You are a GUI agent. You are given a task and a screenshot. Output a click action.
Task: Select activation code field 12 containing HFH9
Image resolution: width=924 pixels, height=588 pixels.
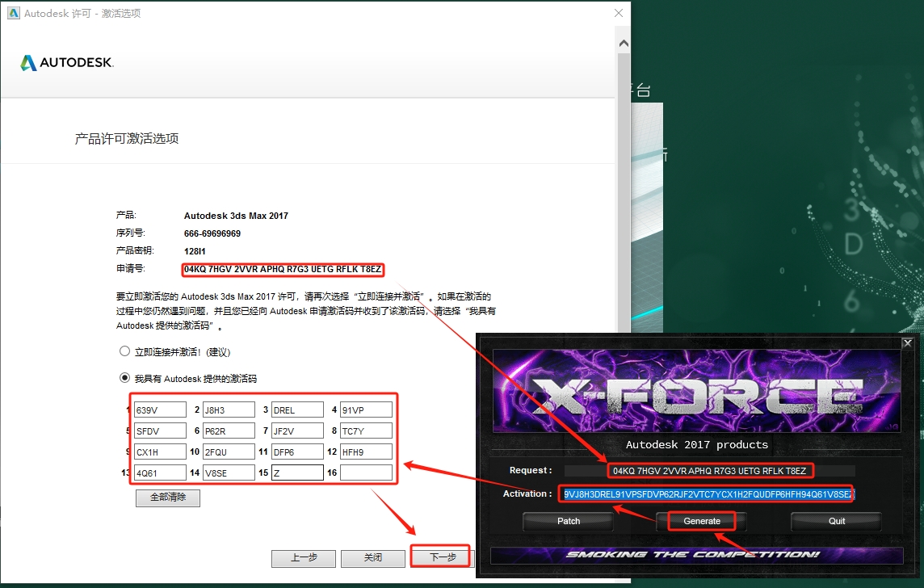(x=366, y=451)
